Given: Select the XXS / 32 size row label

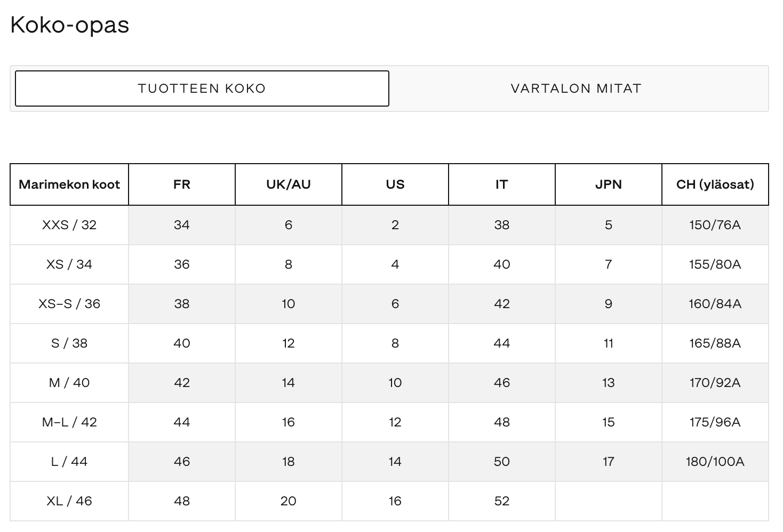Looking at the screenshot, I should [69, 225].
